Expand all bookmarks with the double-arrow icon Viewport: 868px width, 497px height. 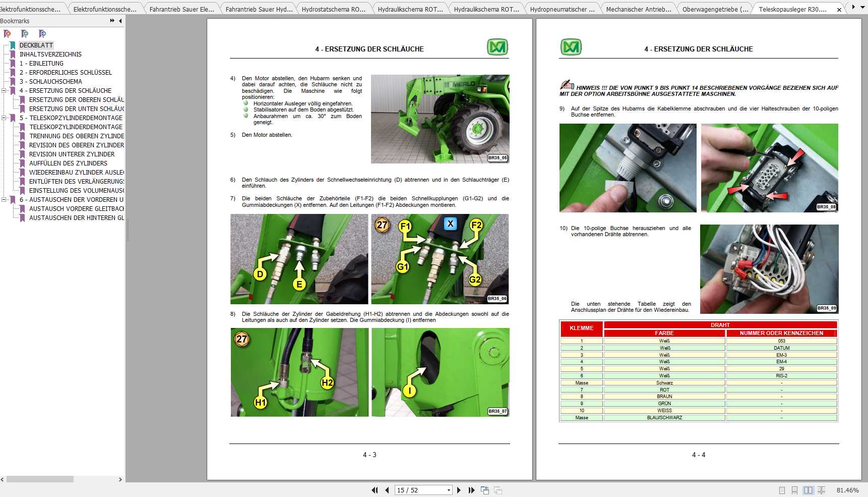(x=112, y=21)
